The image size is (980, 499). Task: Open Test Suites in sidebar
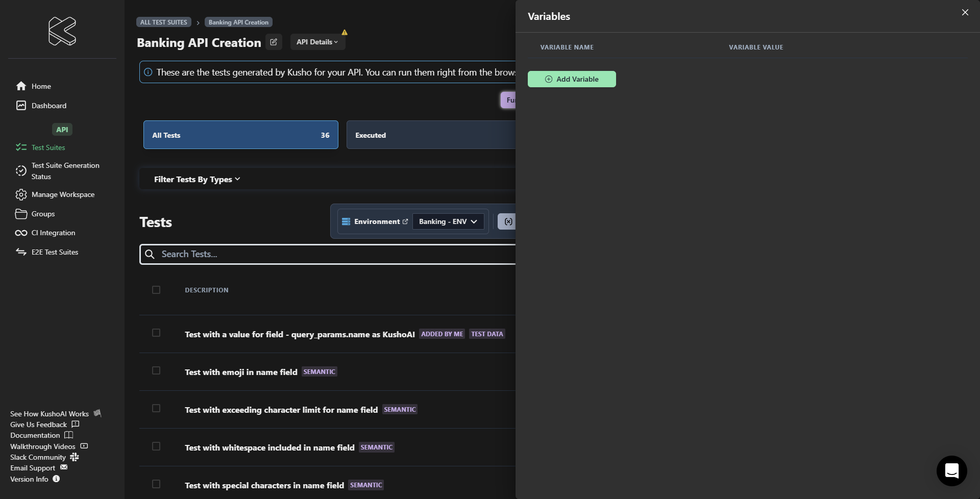tap(48, 147)
